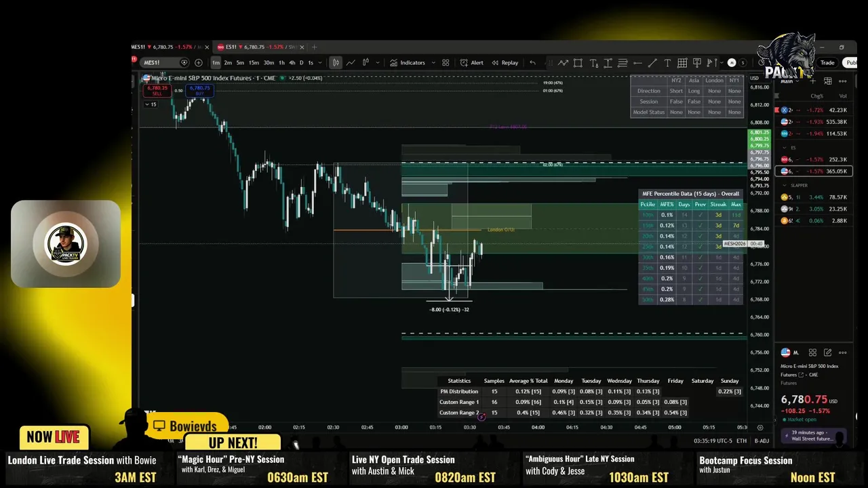Select the callout presentation drawing tool

(697, 62)
